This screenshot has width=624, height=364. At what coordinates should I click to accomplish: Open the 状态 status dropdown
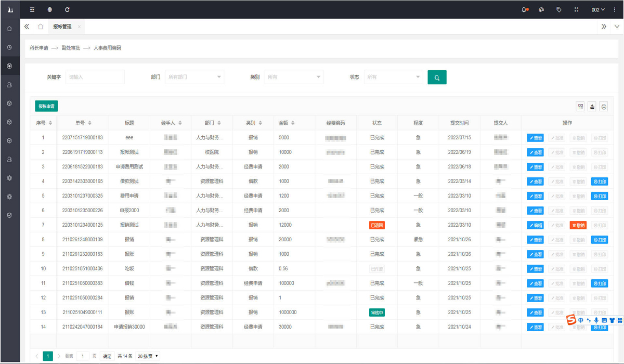click(x=393, y=77)
